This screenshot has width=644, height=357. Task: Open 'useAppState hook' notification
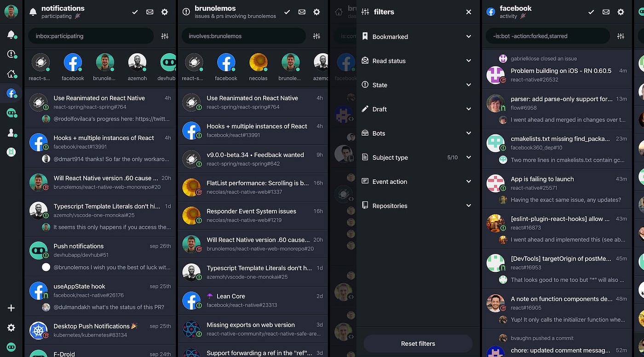click(100, 296)
